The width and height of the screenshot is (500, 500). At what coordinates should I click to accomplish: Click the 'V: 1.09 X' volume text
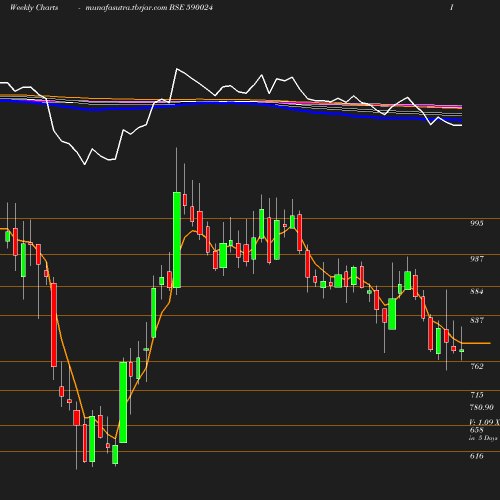[x=484, y=422]
